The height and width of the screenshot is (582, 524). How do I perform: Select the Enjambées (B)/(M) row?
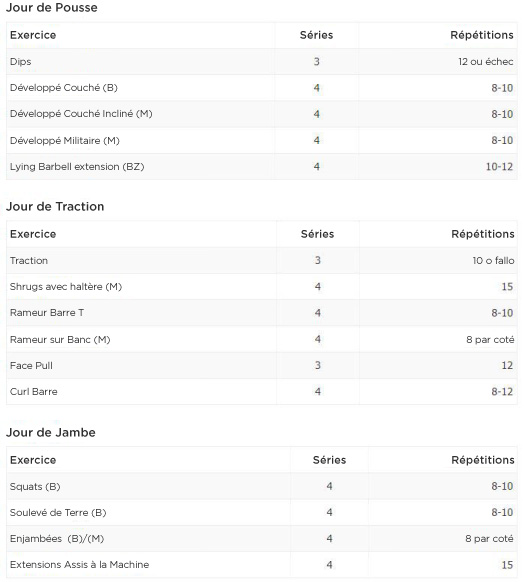pos(262,539)
